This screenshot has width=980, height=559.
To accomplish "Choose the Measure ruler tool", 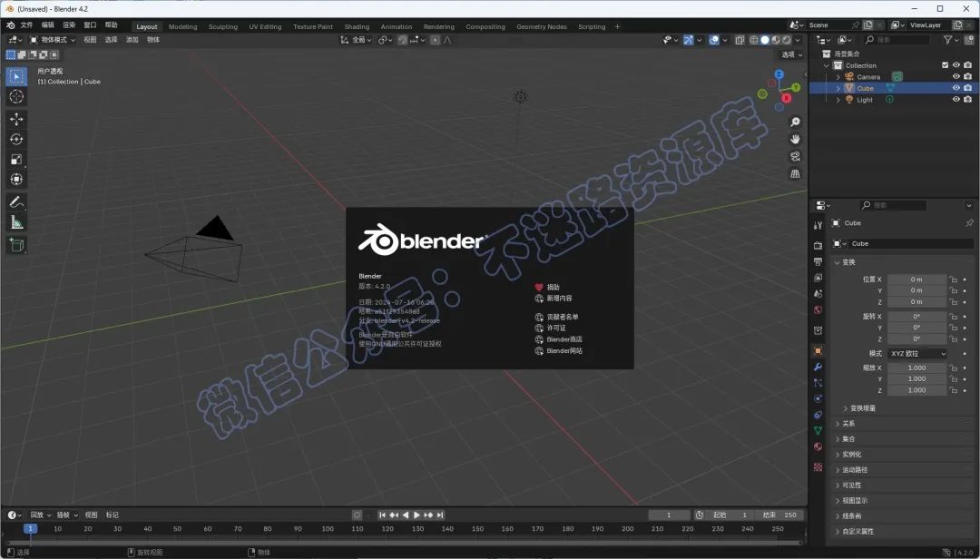I will point(16,222).
